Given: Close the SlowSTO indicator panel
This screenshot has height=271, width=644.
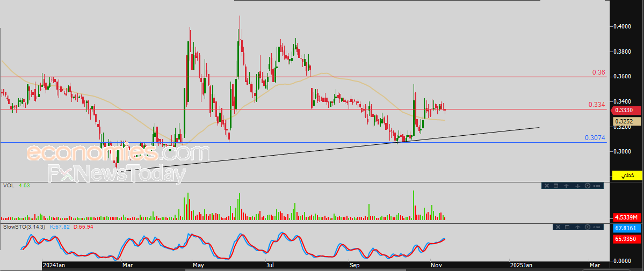Looking at the screenshot, I should [557, 227].
